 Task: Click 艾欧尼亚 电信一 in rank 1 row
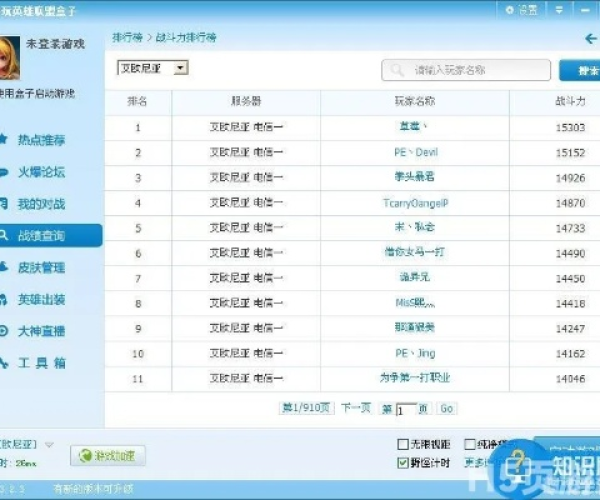click(246, 127)
